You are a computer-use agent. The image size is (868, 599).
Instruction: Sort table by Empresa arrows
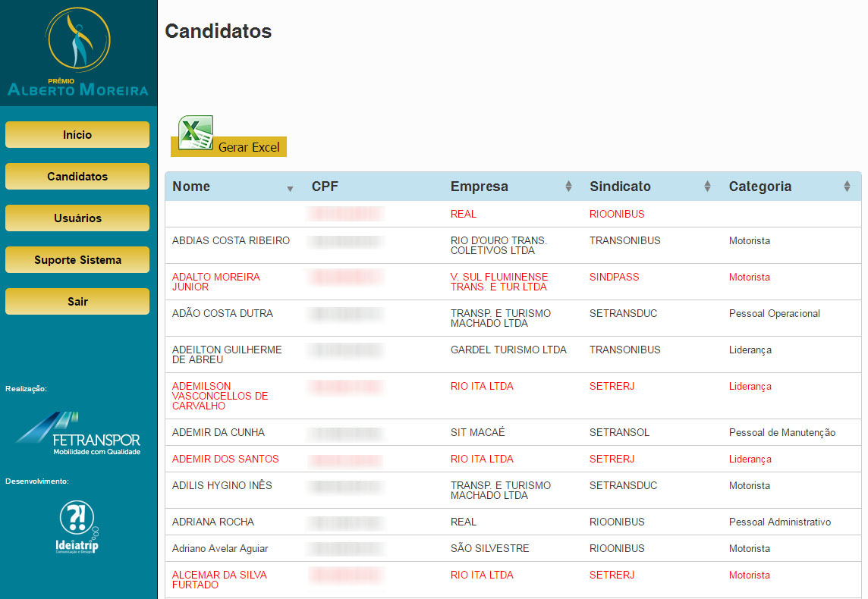(568, 187)
